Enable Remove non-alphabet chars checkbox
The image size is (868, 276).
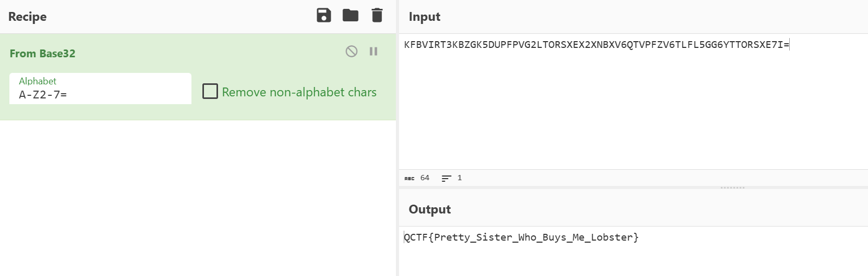[x=210, y=92]
